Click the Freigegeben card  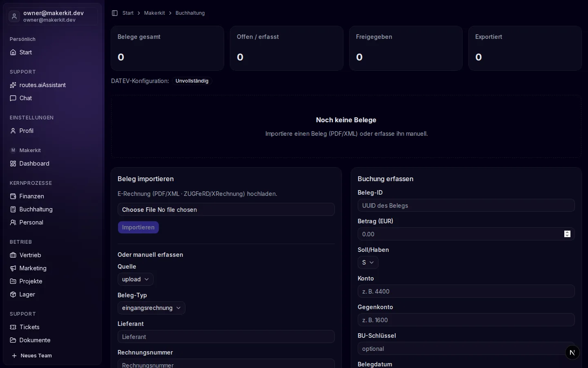click(406, 48)
